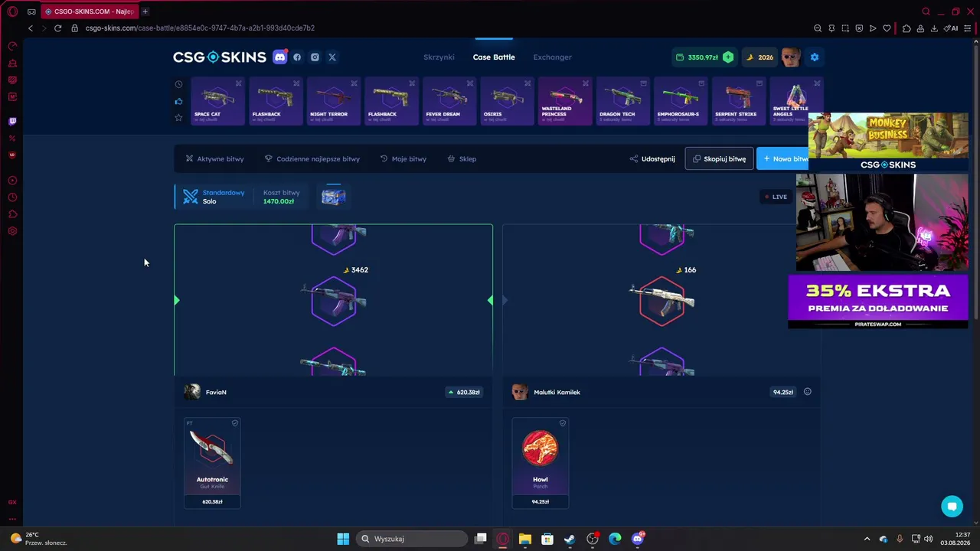Open Opera downloads icon
Screen dimensions: 980x551
click(934, 28)
